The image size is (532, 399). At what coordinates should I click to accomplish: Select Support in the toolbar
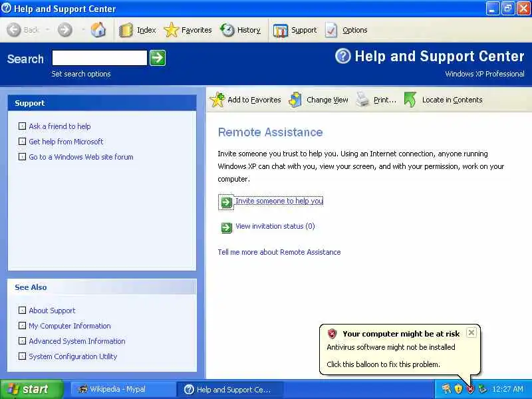pos(295,30)
